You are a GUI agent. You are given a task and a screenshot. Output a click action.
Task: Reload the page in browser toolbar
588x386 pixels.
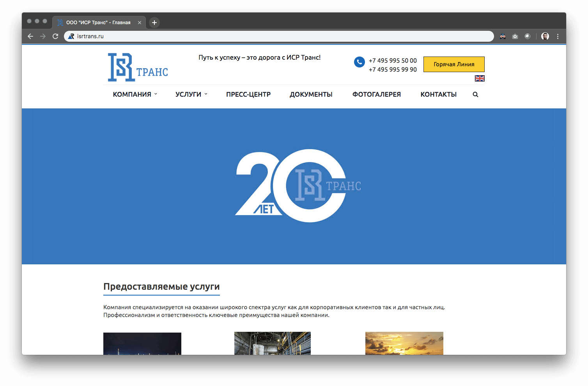pyautogui.click(x=55, y=36)
